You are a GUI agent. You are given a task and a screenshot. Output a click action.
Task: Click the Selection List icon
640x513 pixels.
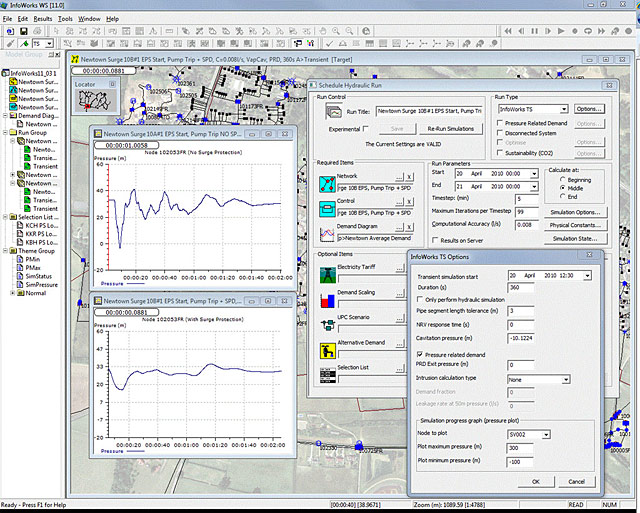pos(328,375)
